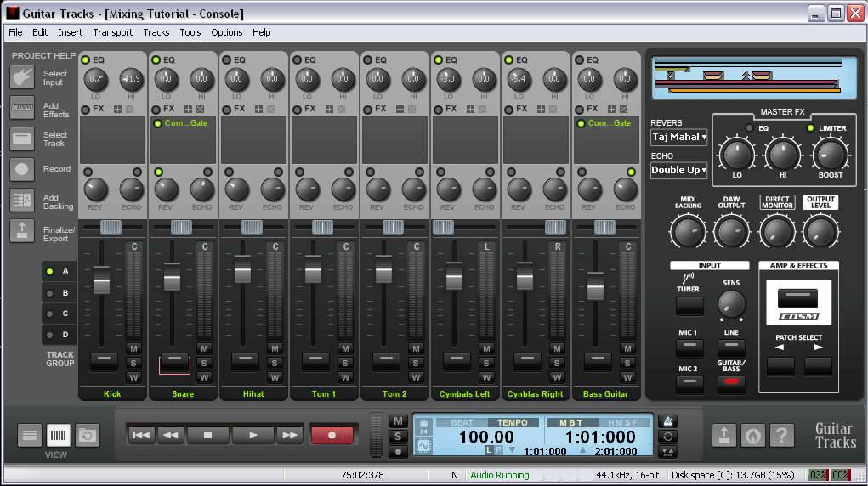Switch time display to H M S F
The width and height of the screenshot is (868, 486).
tap(622, 422)
